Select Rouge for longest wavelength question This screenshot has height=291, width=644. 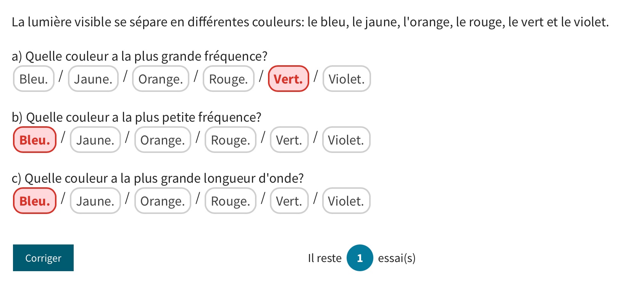[231, 201]
